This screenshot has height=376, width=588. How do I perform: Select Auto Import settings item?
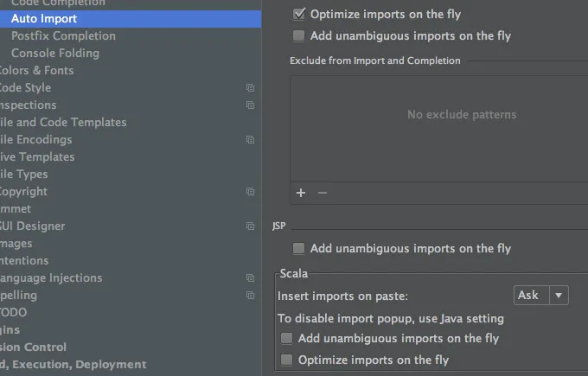pyautogui.click(x=44, y=18)
